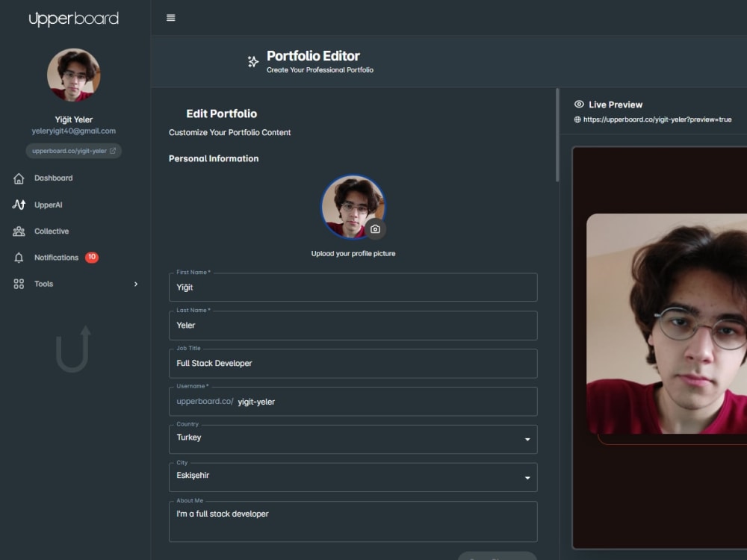Click the UpperAI icon in sidebar

click(19, 205)
